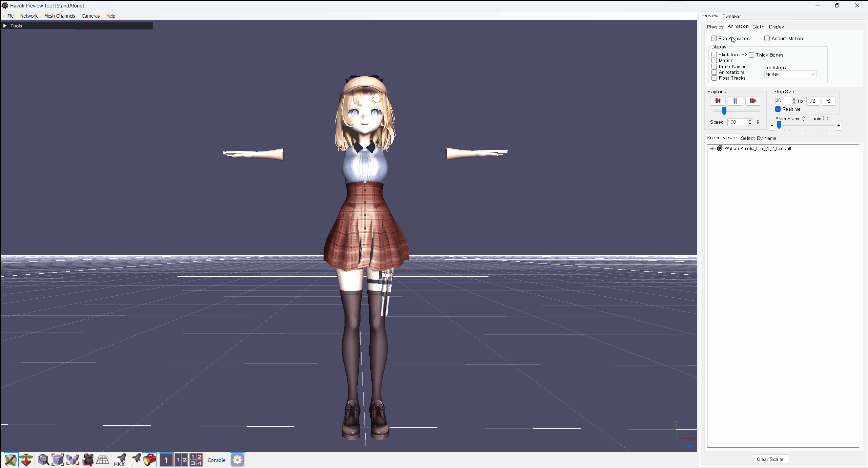Double step size with *2 button
Image resolution: width=868 pixels, height=468 pixels.
tap(828, 101)
